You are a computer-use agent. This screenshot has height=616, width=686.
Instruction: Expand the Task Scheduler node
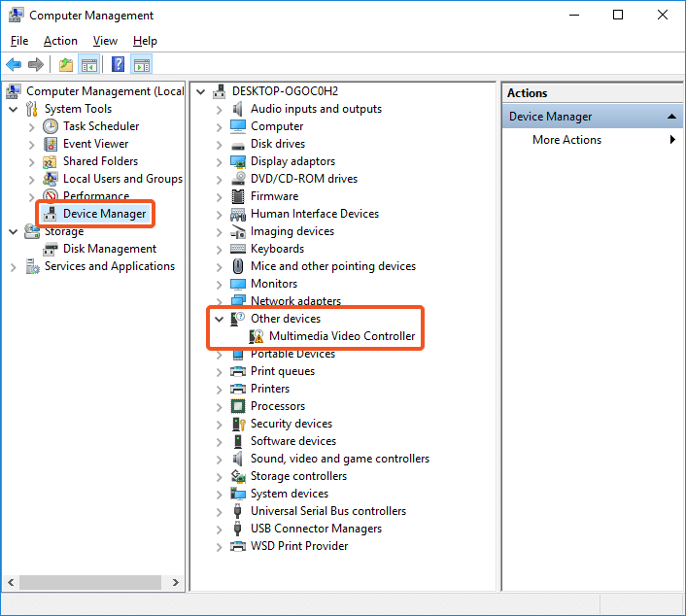pyautogui.click(x=31, y=127)
